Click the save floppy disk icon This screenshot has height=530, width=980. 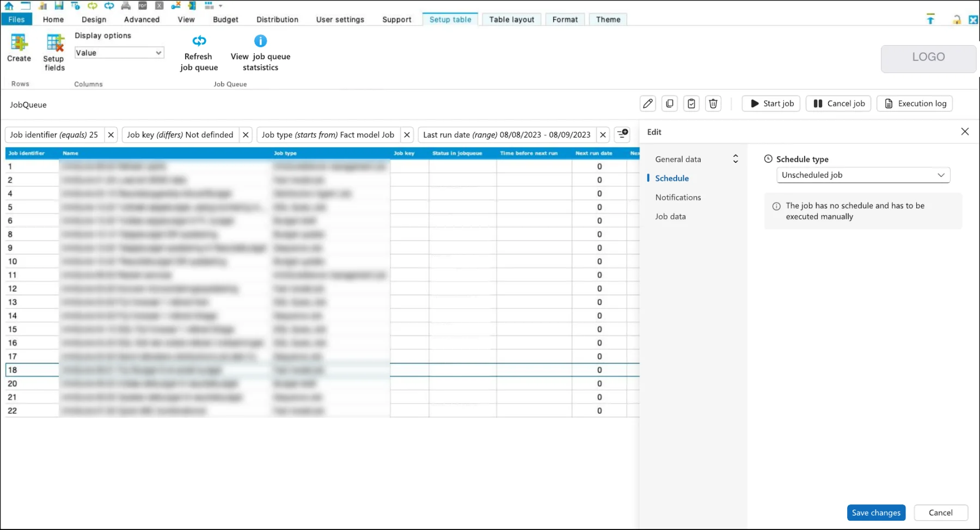coord(59,5)
